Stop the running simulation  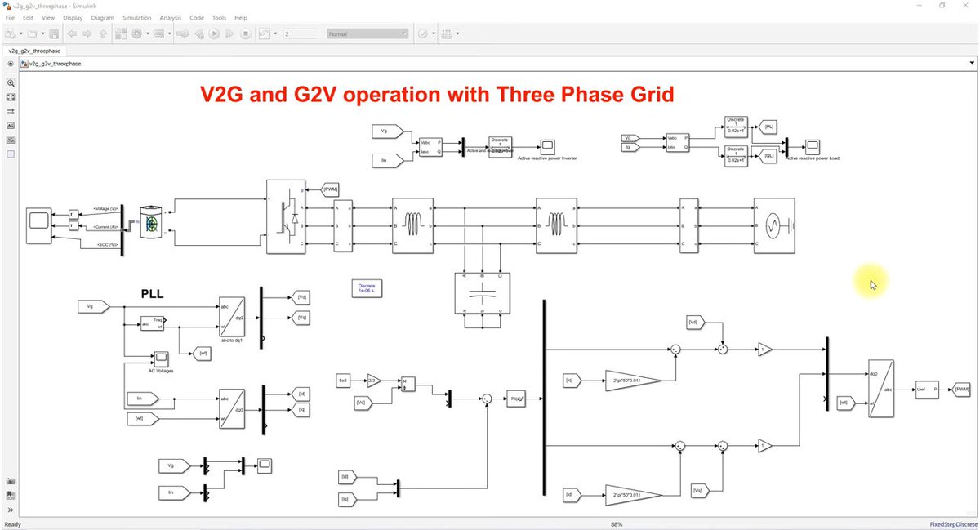pyautogui.click(x=245, y=33)
